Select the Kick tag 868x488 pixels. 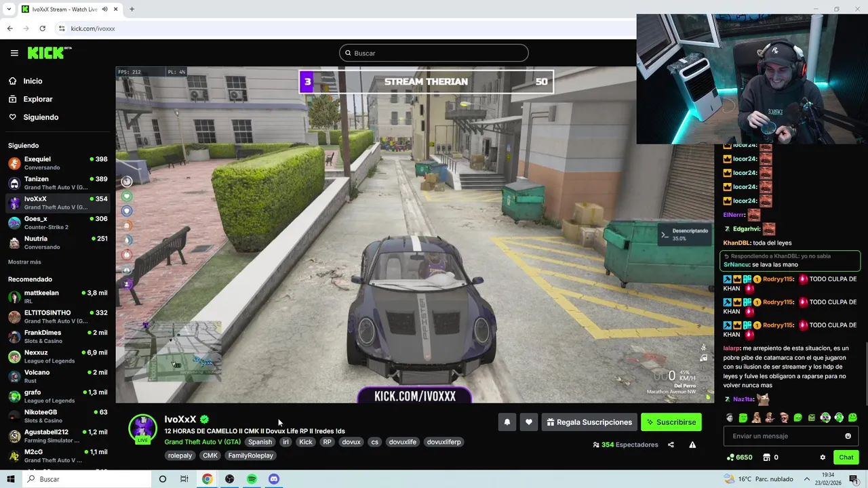pos(306,442)
